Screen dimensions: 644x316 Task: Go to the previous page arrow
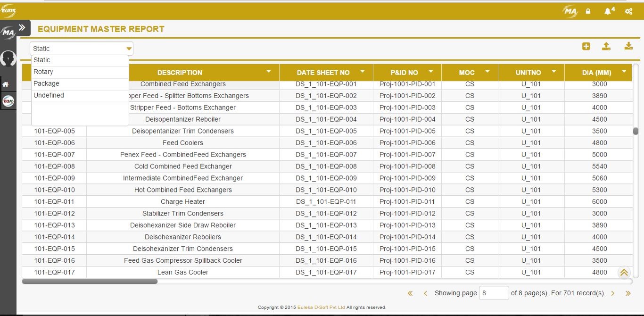[425, 293]
